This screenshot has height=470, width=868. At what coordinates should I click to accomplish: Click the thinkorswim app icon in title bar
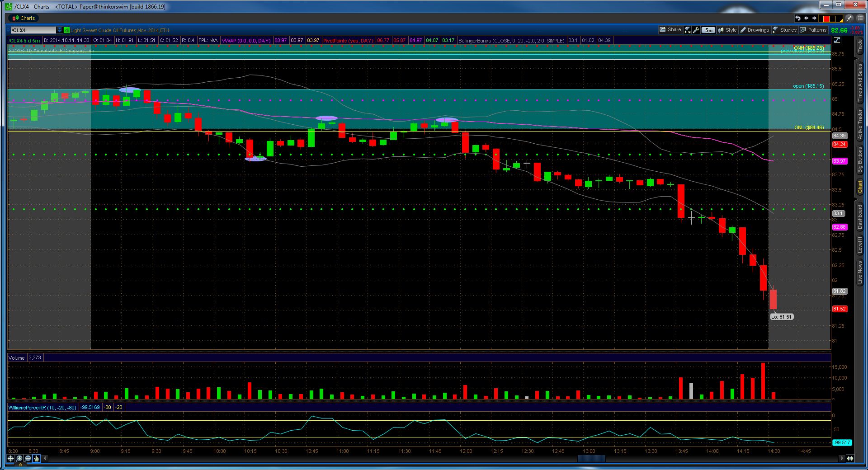(9, 6)
